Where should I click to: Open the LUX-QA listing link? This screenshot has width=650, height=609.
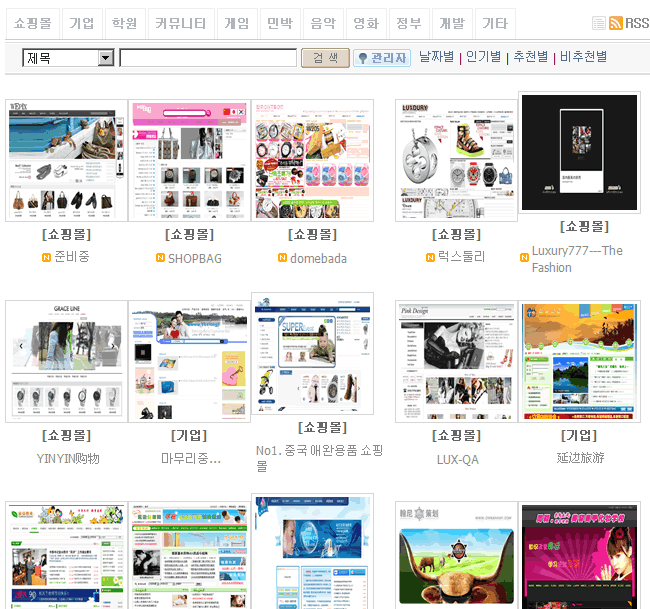point(457,459)
